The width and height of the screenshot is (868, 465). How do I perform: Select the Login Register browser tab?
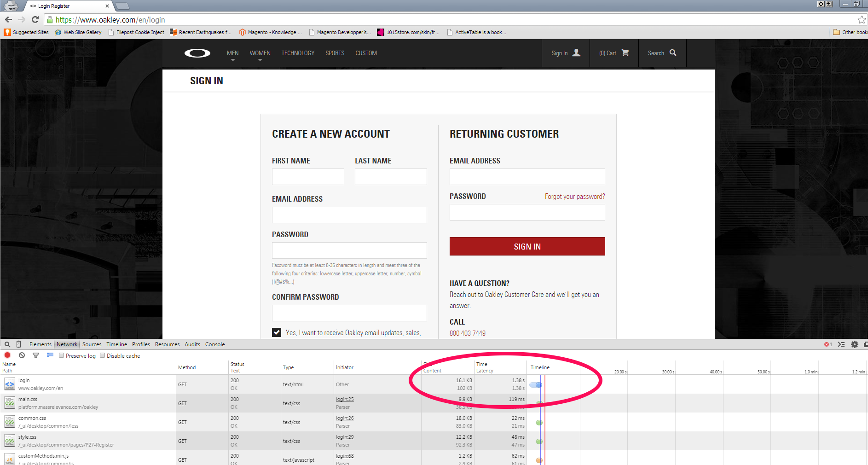[69, 6]
